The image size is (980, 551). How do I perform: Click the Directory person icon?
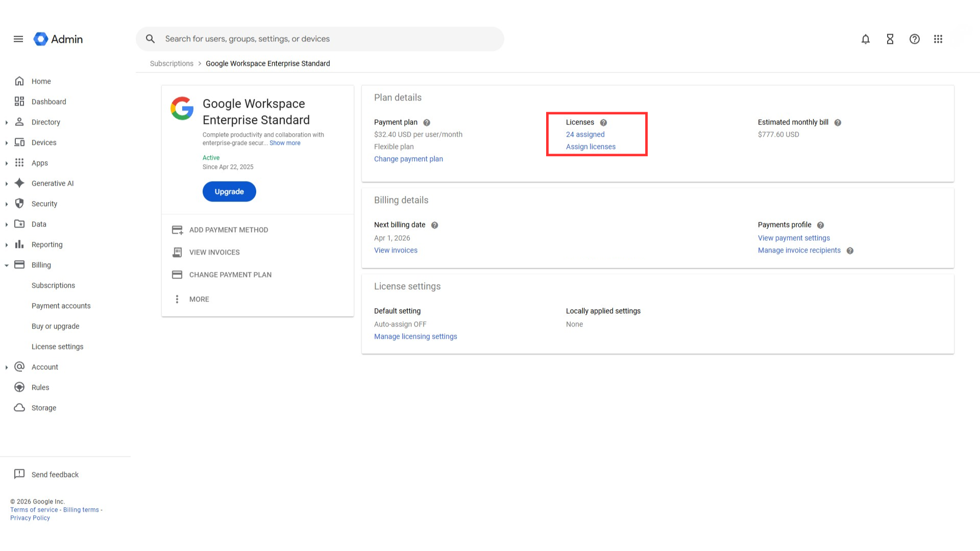pos(19,122)
